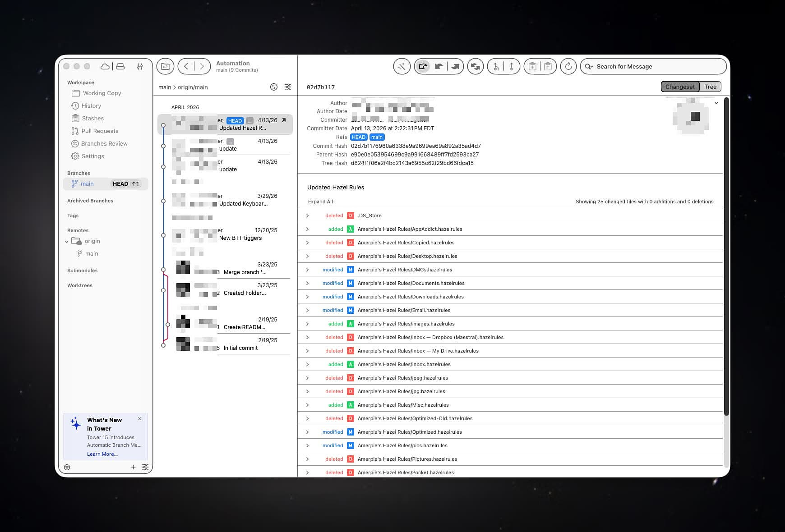Screen dimensions: 785x532
Task: Click the Fetch button in the toolbar
Action: click(423, 67)
